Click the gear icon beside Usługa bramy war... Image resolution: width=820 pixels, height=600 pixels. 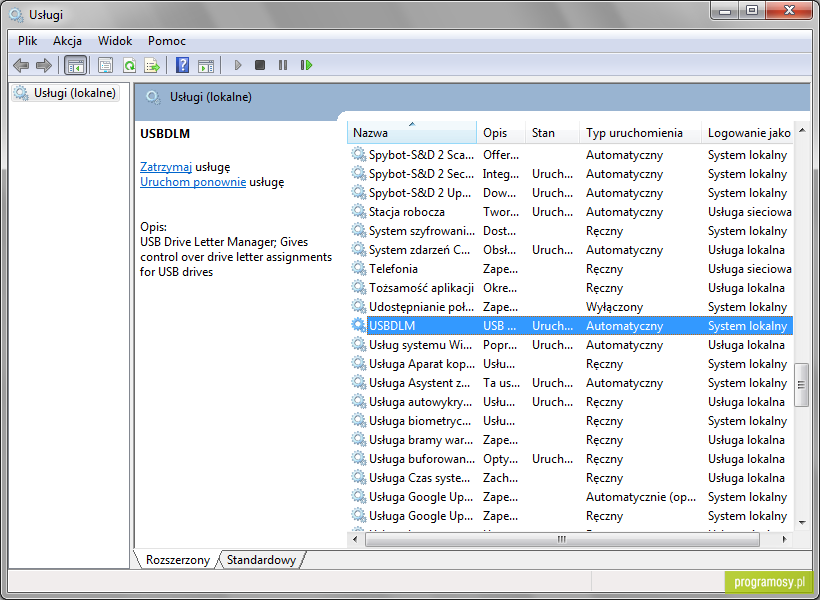pyautogui.click(x=358, y=439)
